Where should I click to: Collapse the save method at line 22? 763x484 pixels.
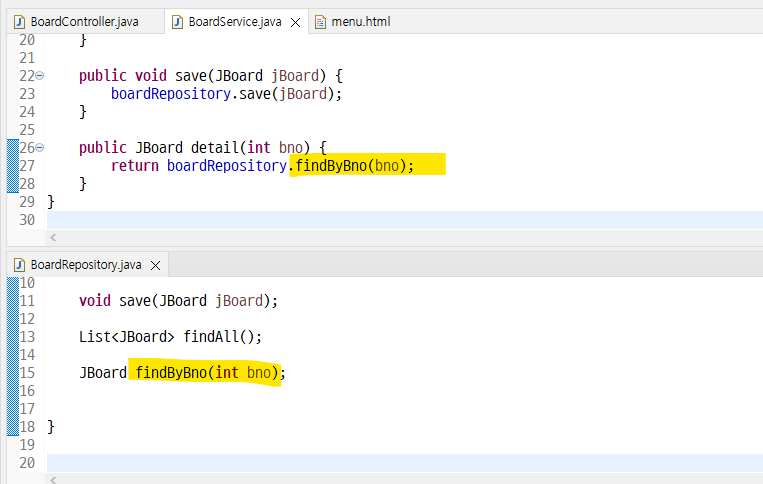40,76
